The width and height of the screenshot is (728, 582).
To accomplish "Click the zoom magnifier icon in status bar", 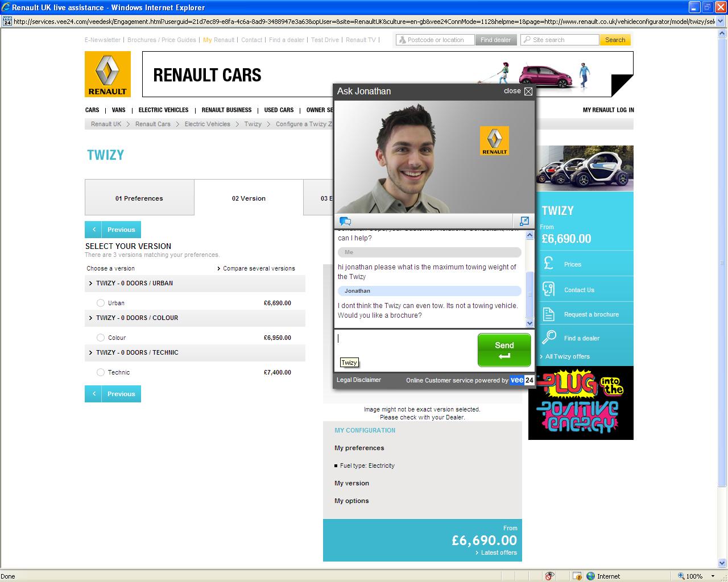I will click(681, 576).
